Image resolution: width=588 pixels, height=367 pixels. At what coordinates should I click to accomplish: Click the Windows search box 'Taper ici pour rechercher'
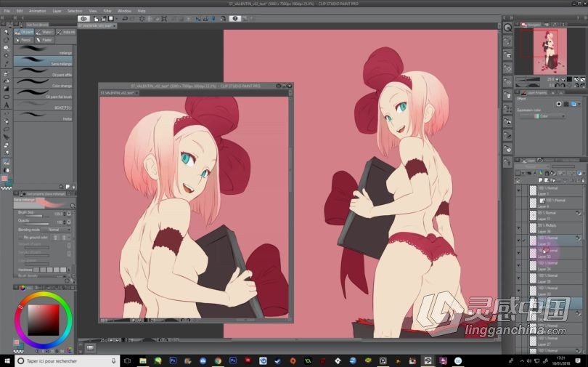pos(67,360)
